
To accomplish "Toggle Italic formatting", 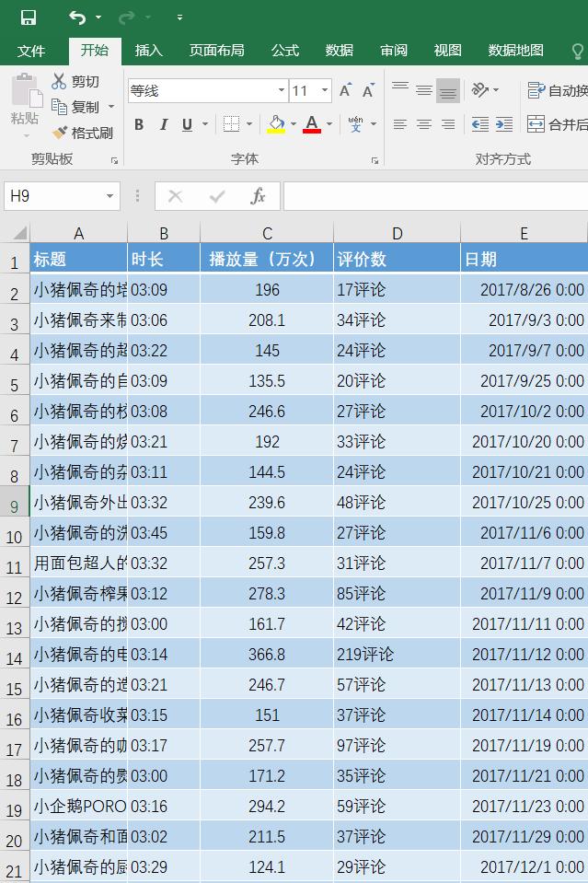I will (163, 124).
